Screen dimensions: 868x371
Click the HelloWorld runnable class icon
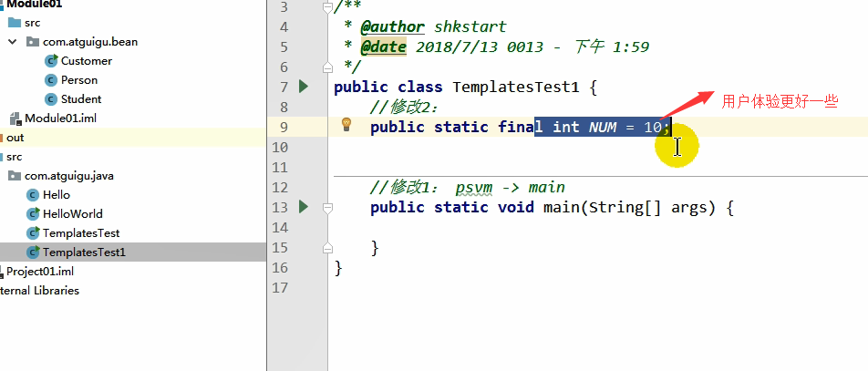(x=33, y=213)
